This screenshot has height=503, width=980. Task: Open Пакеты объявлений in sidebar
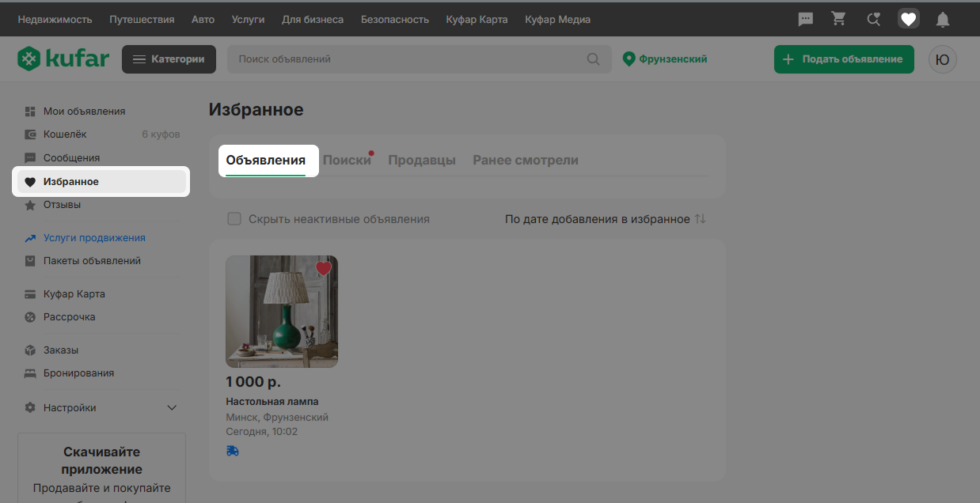click(x=92, y=261)
